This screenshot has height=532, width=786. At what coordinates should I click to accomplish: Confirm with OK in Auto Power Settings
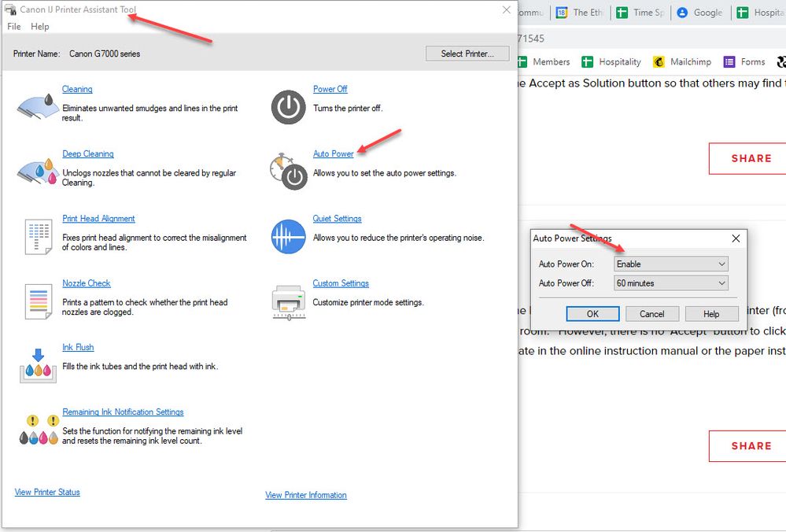[592, 314]
